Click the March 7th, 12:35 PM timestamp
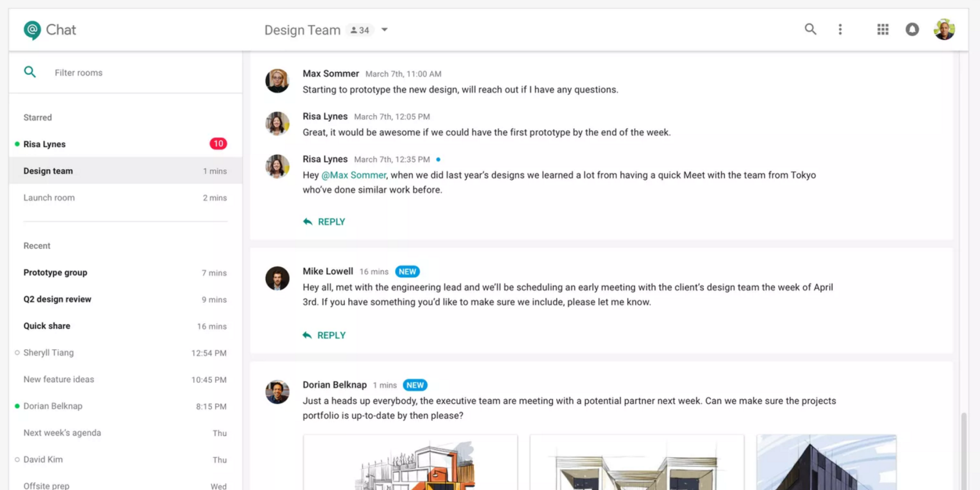 pos(392,160)
